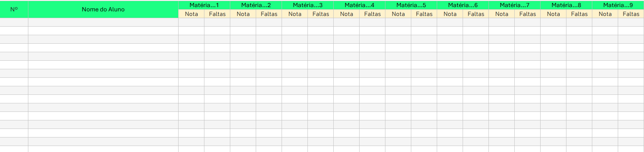Screen dimensions: 644x152
Task: Select the Matéria...9 header cell
Action: click(x=618, y=5)
